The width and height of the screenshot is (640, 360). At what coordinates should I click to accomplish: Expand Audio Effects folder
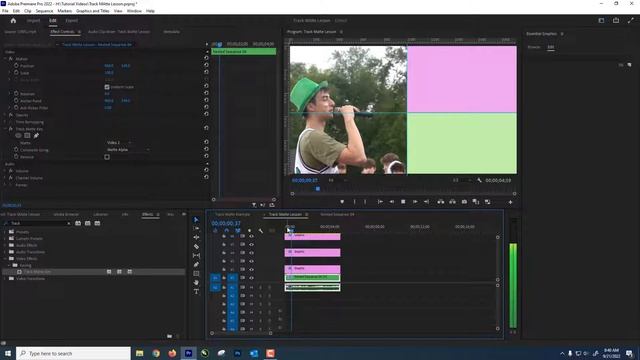(5, 245)
